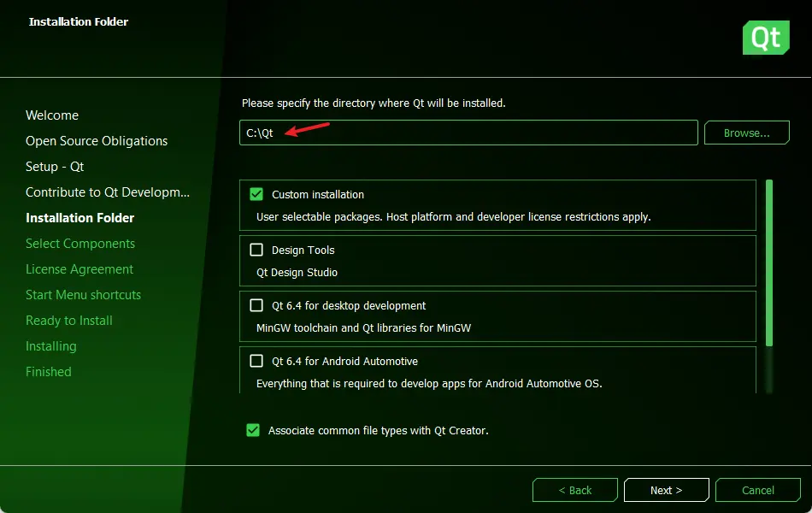The height and width of the screenshot is (513, 812).
Task: Select Welcome step in sidebar
Action: coord(52,115)
